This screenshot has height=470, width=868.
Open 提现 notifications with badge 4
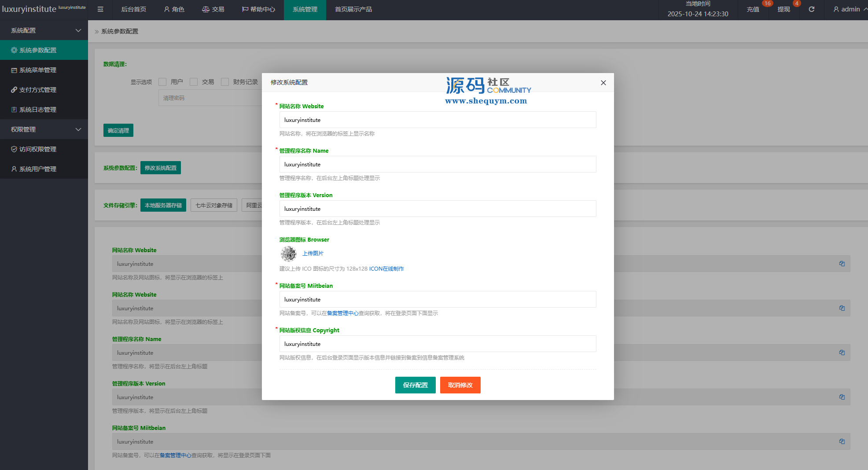coord(783,9)
